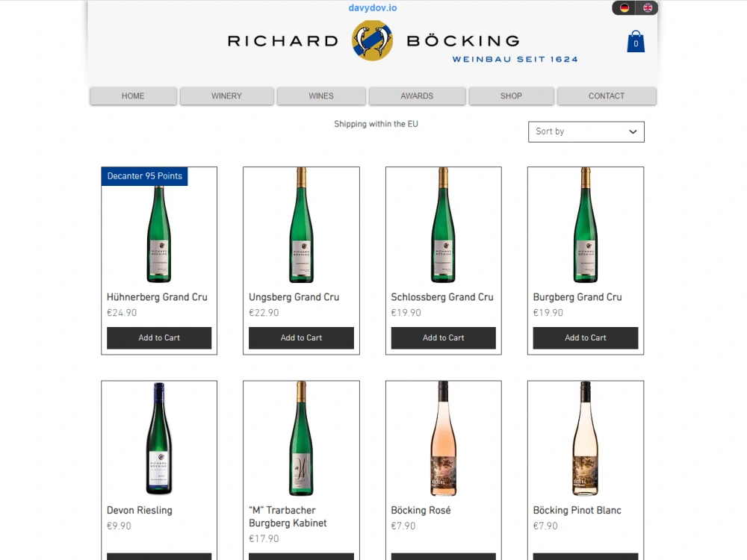Open the Devon Riesling bottle image

159,438
